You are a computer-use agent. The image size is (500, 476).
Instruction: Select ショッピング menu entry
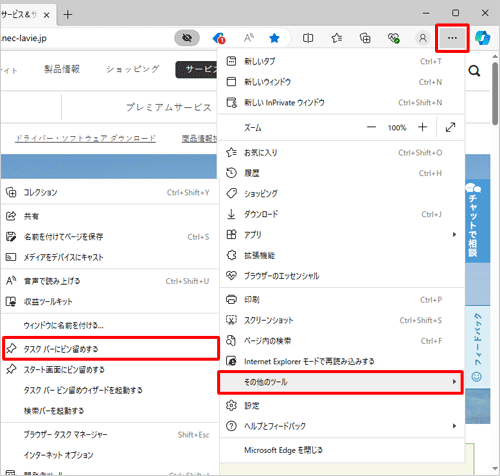pos(341,194)
